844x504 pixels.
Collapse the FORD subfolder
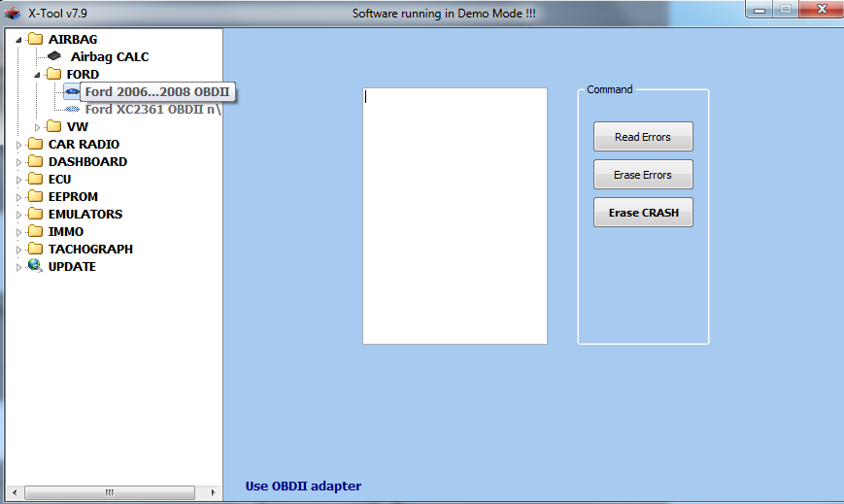tap(38, 75)
